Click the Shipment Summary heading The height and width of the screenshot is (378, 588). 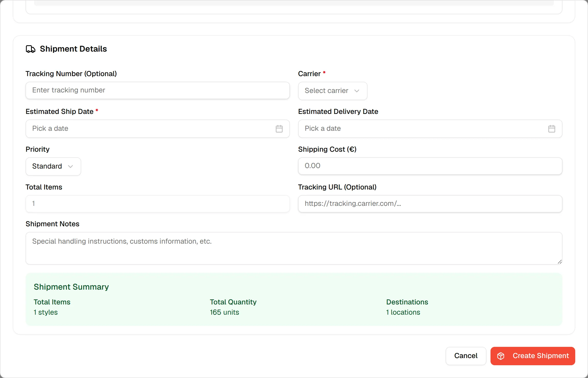tap(71, 287)
